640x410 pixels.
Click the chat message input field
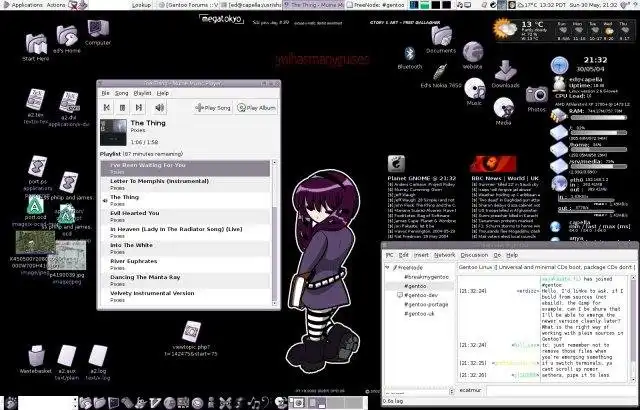click(559, 390)
